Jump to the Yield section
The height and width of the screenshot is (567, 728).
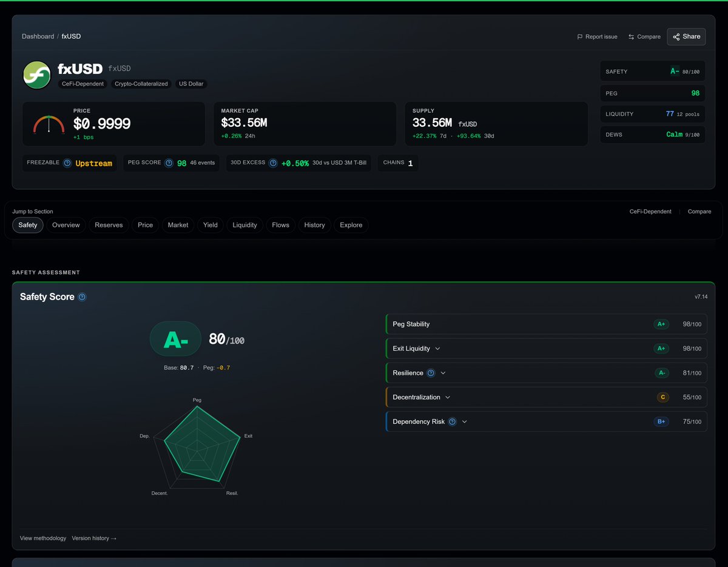click(211, 225)
